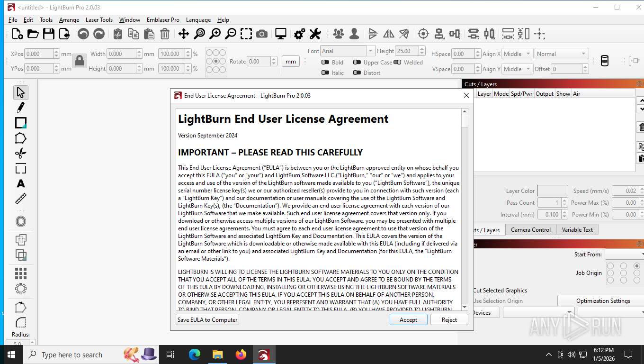Viewport: 644px width, 364px height.
Task: Open the Font dropdown showing Arial
Action: 348,51
